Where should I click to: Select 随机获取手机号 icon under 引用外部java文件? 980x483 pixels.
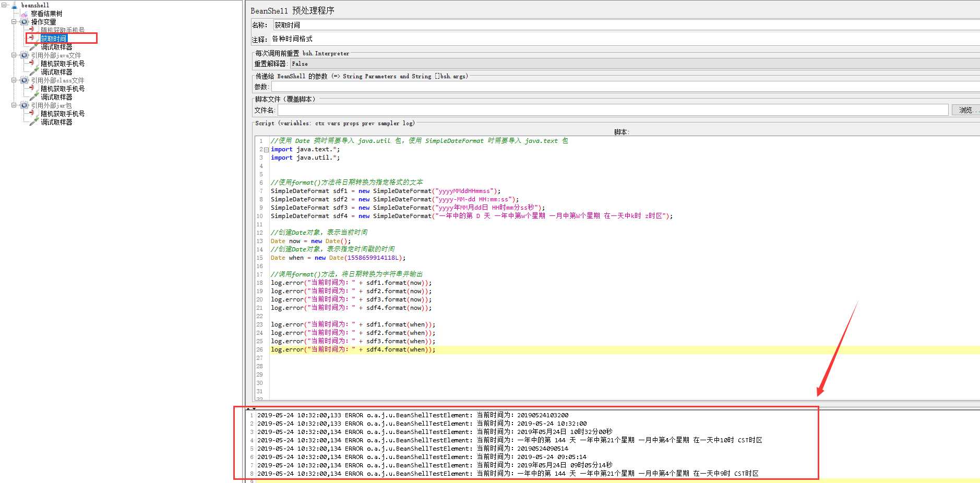33,64
